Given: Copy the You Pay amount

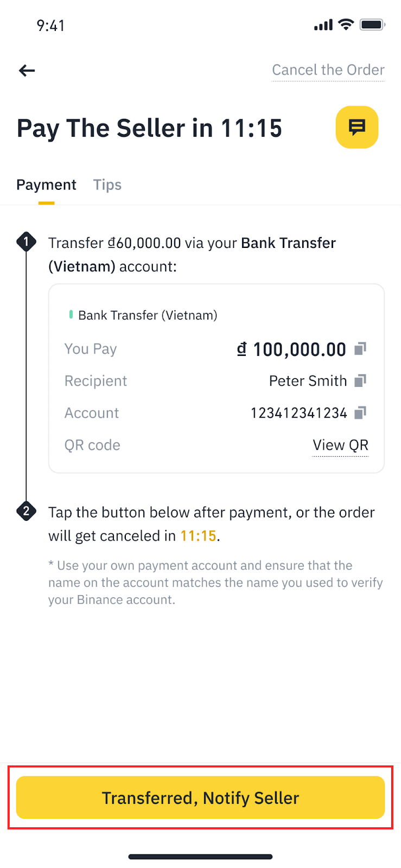Looking at the screenshot, I should 360,349.
